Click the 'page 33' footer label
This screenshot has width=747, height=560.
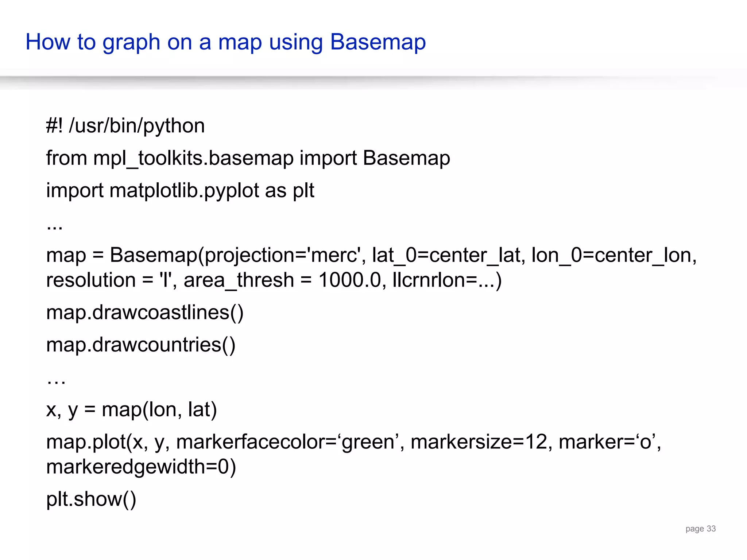click(700, 529)
